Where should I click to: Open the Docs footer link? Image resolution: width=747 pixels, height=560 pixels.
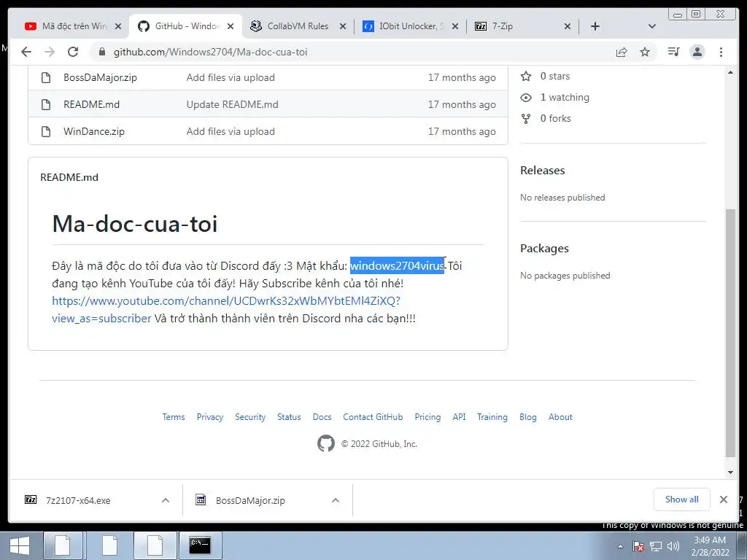(x=322, y=417)
